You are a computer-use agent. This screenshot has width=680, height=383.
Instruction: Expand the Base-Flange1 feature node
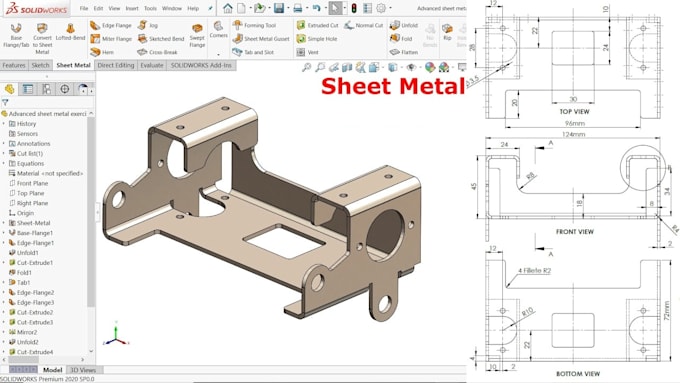tap(4, 233)
